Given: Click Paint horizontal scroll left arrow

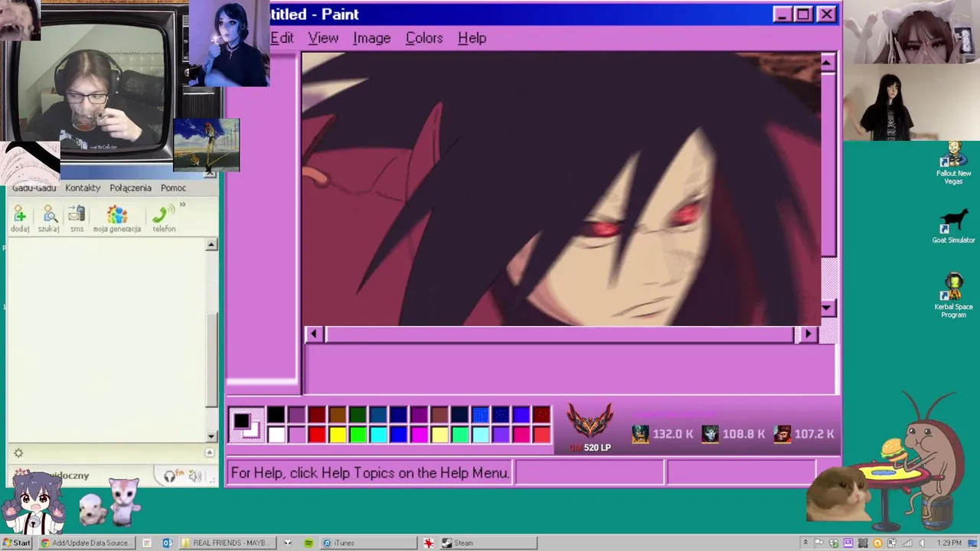Looking at the screenshot, I should (x=313, y=334).
